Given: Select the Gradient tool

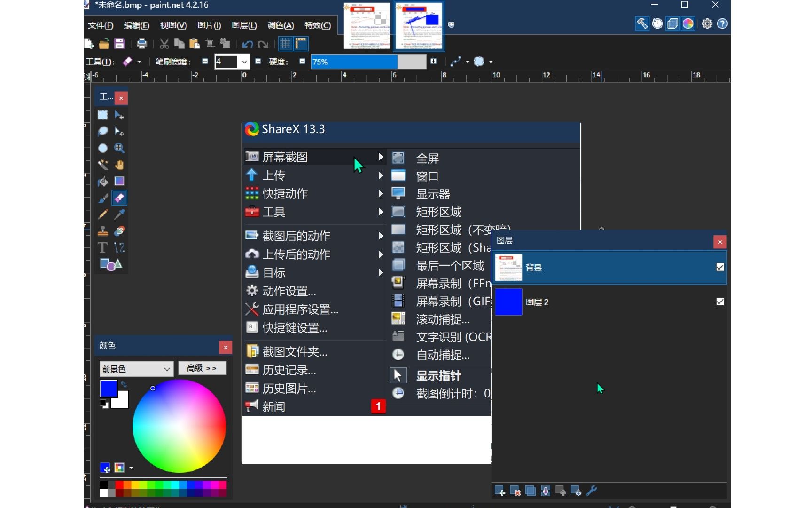Looking at the screenshot, I should (x=119, y=181).
